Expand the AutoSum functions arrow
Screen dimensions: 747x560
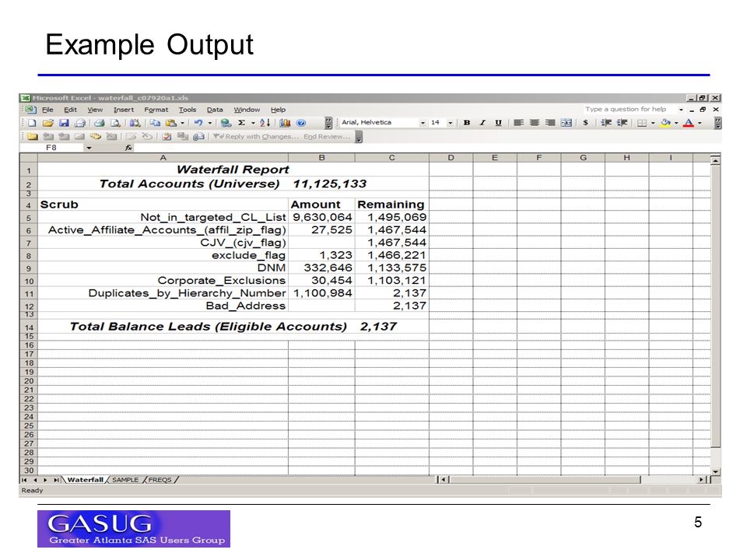coord(253,123)
